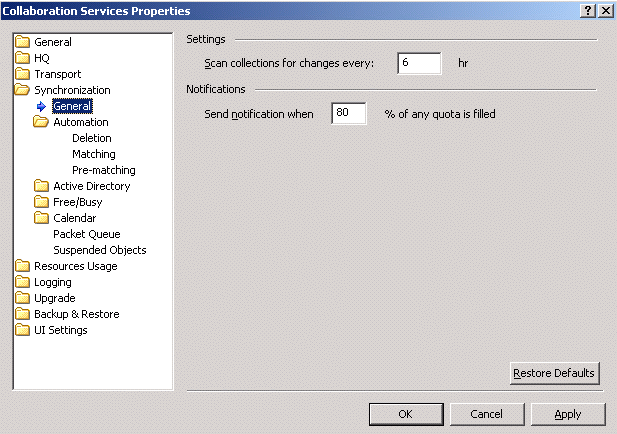Viewport: 617px width, 434px height.
Task: Click the Active Directory folder icon
Action: [41, 186]
